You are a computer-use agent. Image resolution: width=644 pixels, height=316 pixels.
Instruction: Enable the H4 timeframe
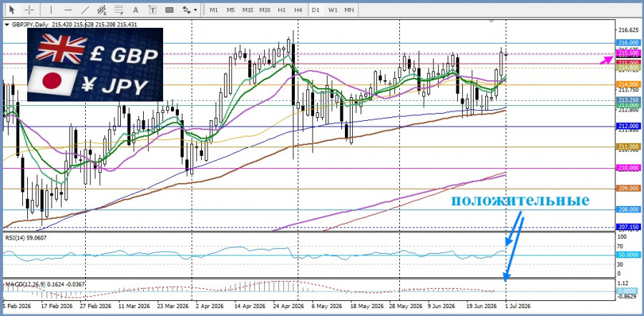pos(298,9)
